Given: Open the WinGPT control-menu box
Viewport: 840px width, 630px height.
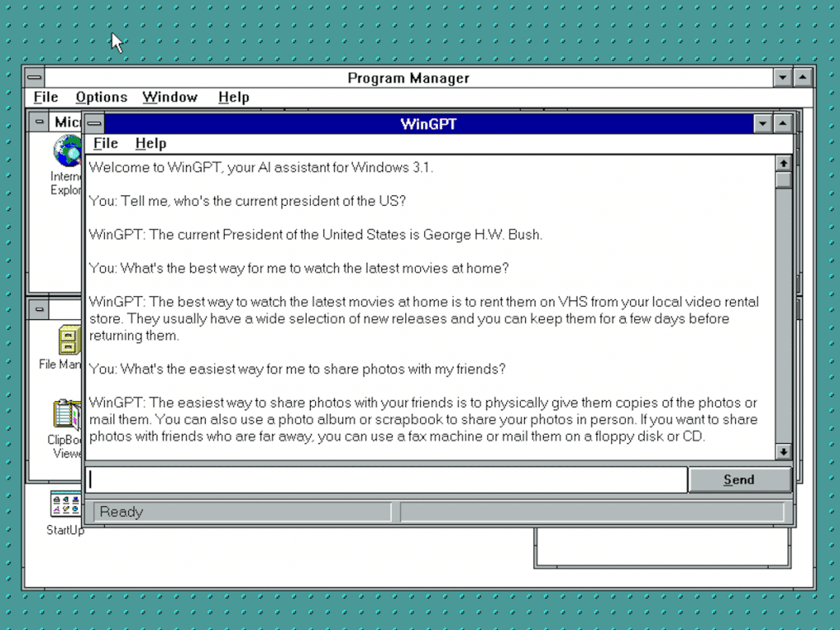Looking at the screenshot, I should point(94,123).
